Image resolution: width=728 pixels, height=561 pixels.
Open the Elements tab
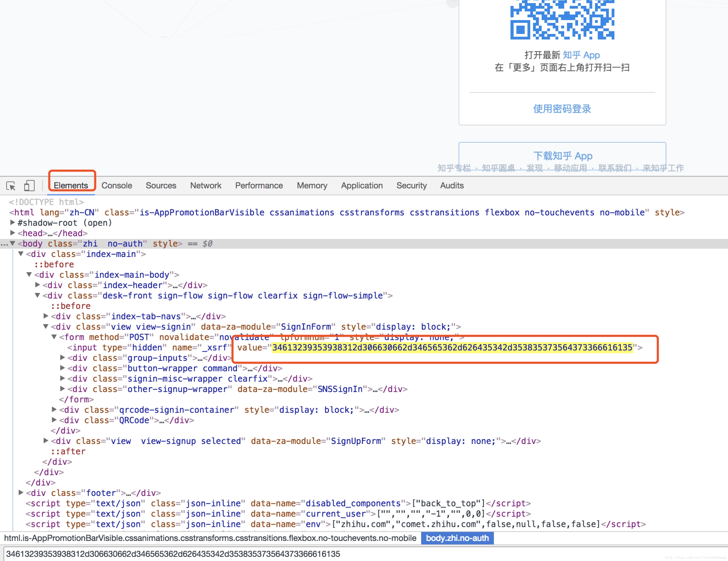tap(71, 186)
